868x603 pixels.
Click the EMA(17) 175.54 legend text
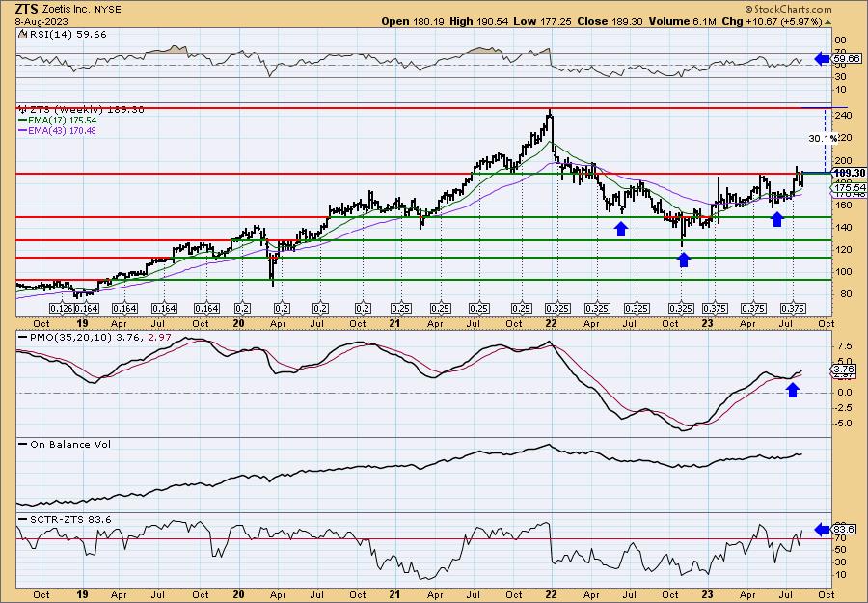point(63,121)
